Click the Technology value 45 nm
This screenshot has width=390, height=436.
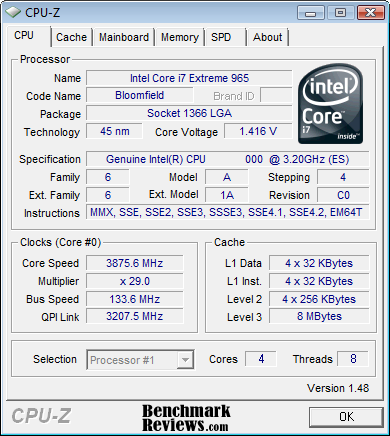pos(114,131)
